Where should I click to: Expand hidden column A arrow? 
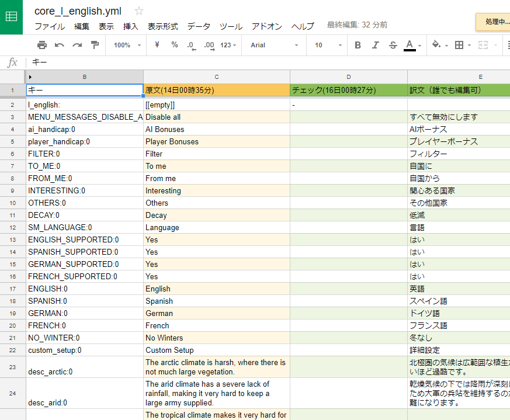point(30,77)
